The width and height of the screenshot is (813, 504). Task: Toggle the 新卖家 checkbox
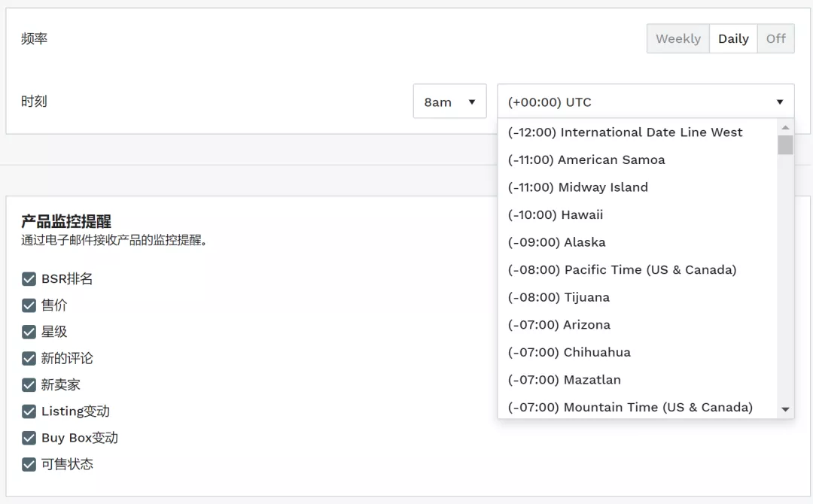pyautogui.click(x=29, y=384)
